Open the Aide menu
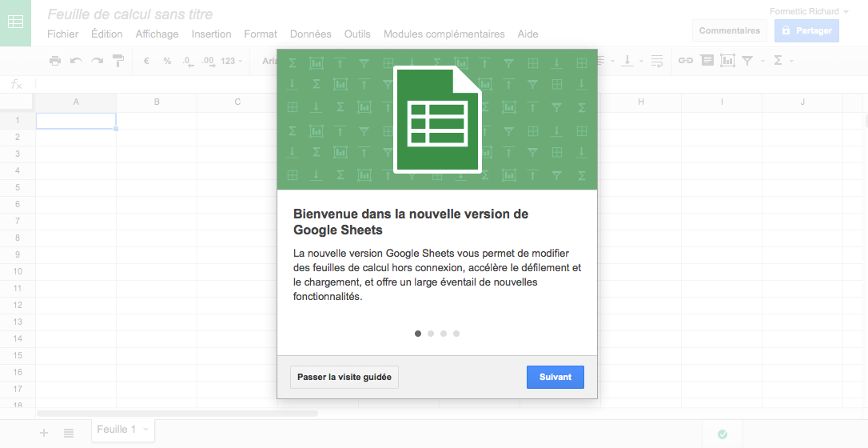 tap(528, 34)
